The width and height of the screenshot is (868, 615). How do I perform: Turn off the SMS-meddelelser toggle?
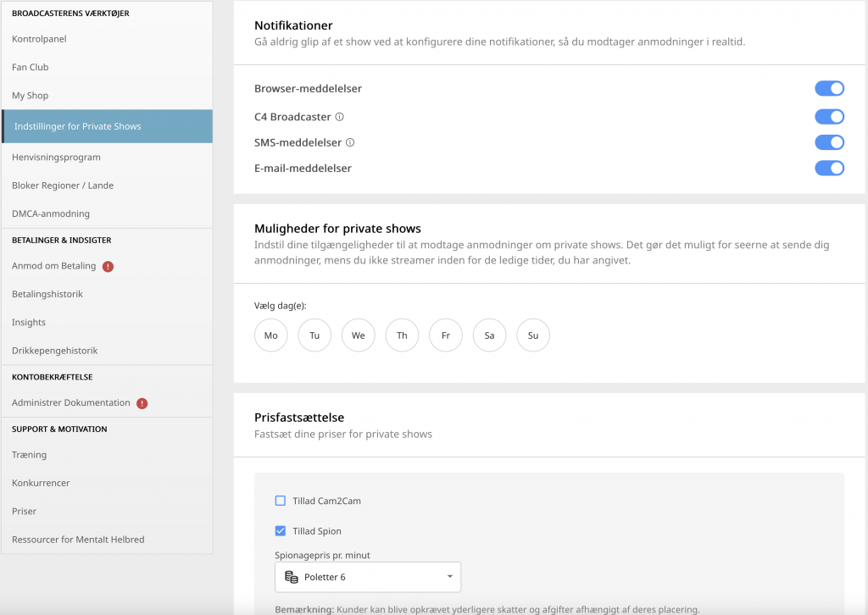click(829, 142)
